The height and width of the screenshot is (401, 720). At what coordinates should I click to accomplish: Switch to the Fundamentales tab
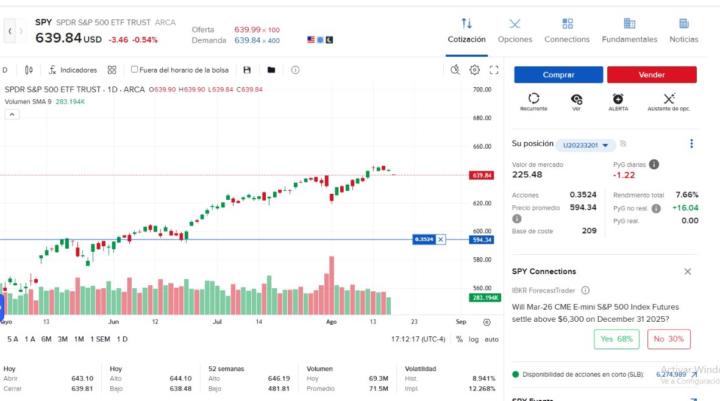[x=629, y=30]
